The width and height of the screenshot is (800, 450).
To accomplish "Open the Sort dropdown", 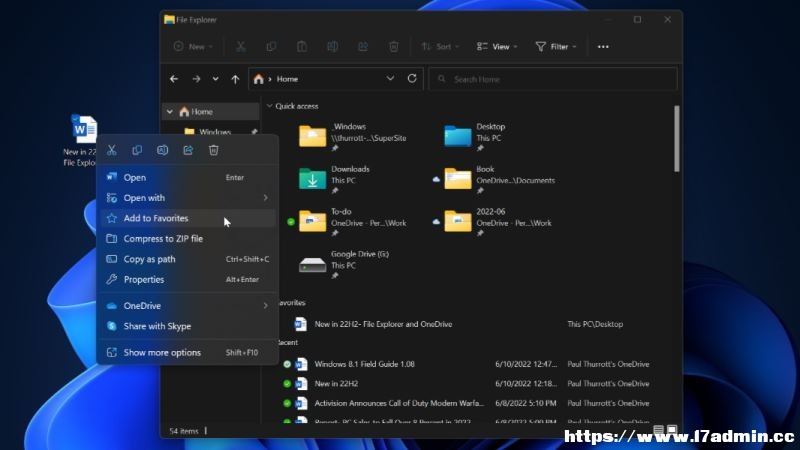I will [440, 46].
